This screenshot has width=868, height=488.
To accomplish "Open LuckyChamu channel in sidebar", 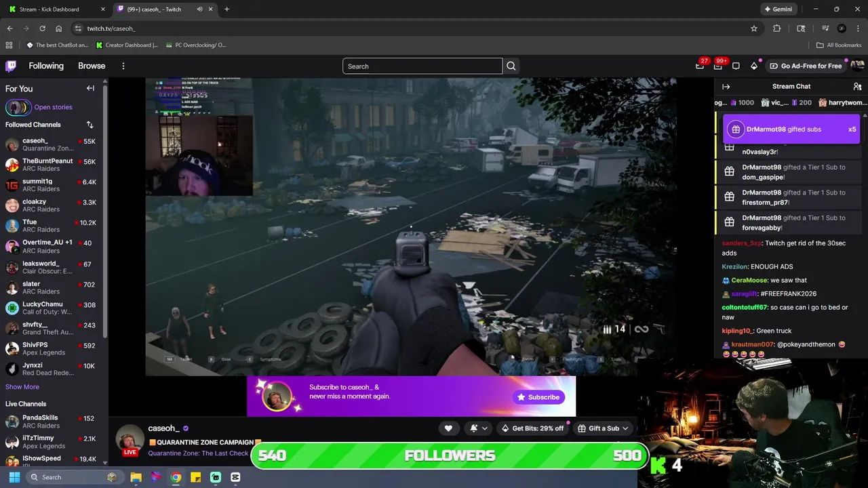I will coord(51,308).
